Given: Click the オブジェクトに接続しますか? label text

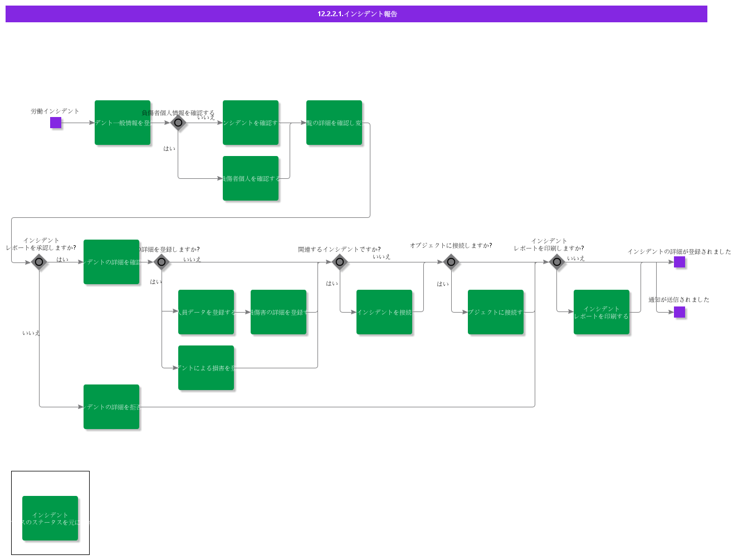Looking at the screenshot, I should tap(451, 246).
